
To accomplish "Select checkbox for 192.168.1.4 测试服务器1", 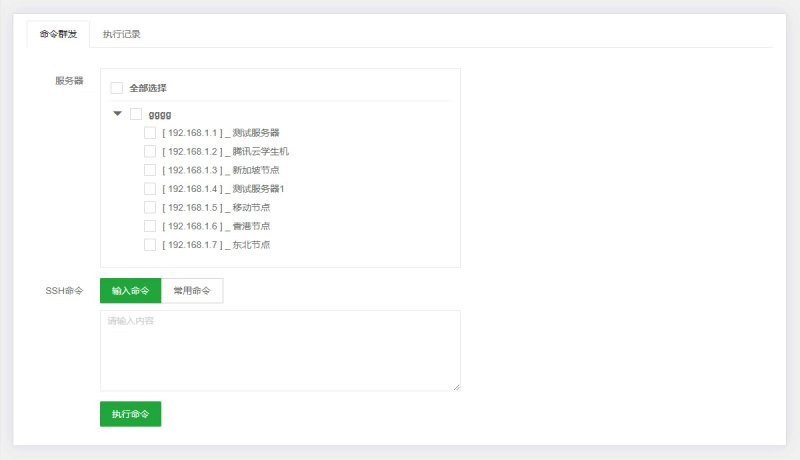I will click(150, 189).
